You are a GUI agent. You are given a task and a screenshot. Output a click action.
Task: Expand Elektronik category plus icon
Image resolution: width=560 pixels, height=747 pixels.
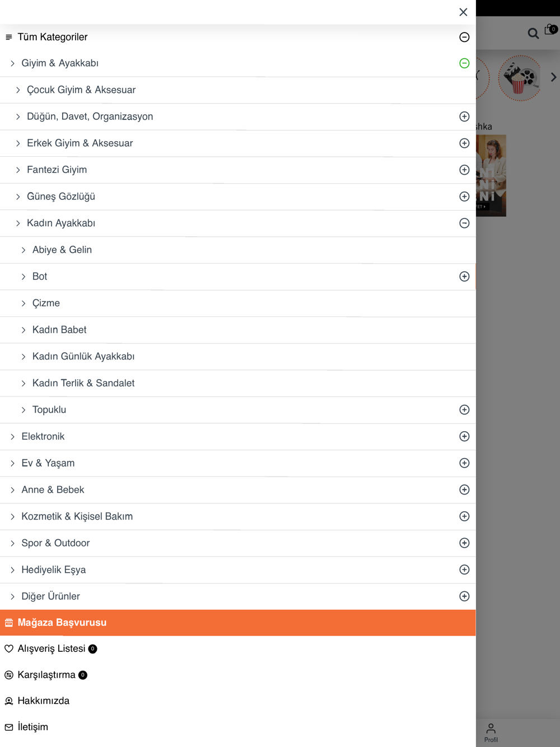[x=464, y=436]
